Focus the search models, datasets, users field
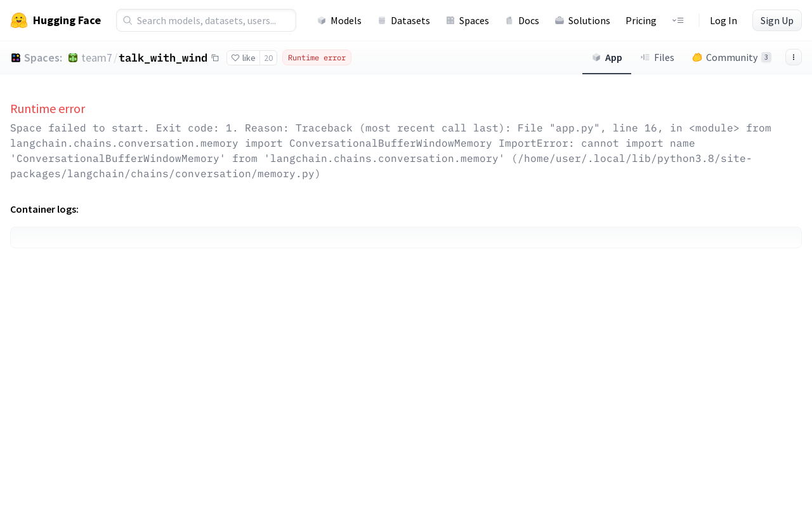This screenshot has height=508, width=812. 206,20
